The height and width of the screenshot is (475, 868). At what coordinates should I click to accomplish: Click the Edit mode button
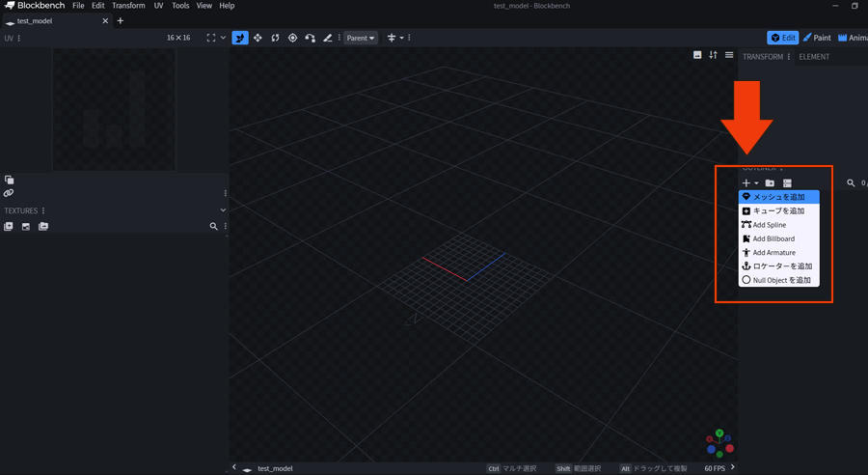[782, 38]
